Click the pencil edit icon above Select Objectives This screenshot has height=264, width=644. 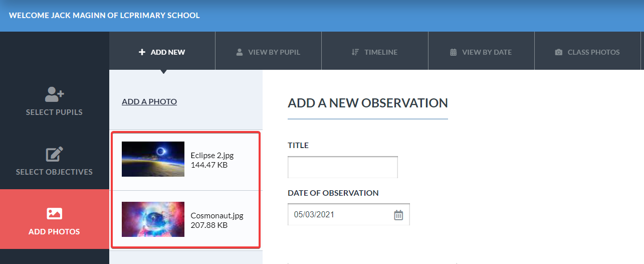point(55,154)
